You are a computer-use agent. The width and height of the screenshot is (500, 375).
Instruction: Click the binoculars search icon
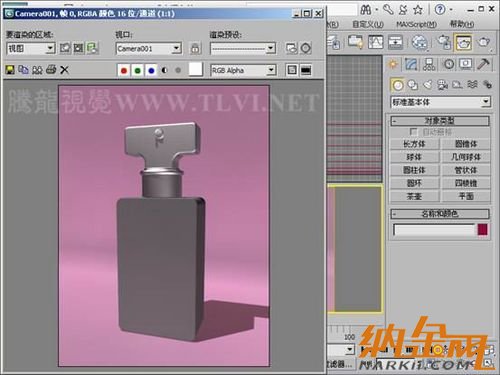pyautogui.click(x=366, y=10)
